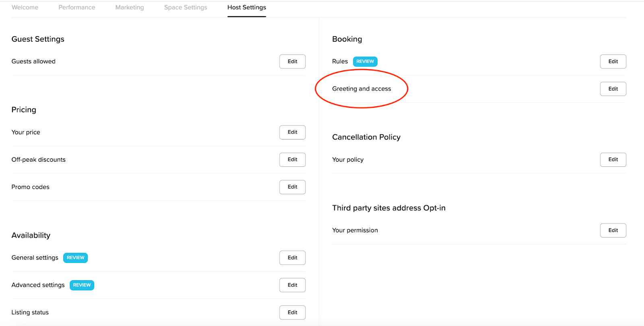Edit Your policy under Cancellation Policy
644x326 pixels.
tap(613, 160)
